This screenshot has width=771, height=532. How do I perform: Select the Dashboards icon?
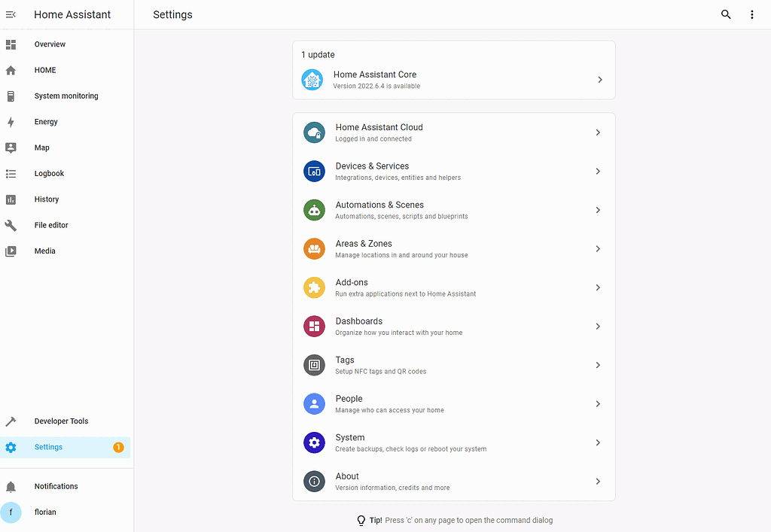coord(314,326)
